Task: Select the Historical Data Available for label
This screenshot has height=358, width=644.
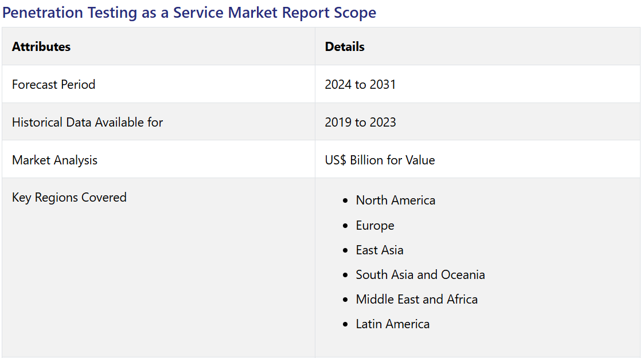Action: click(x=87, y=123)
